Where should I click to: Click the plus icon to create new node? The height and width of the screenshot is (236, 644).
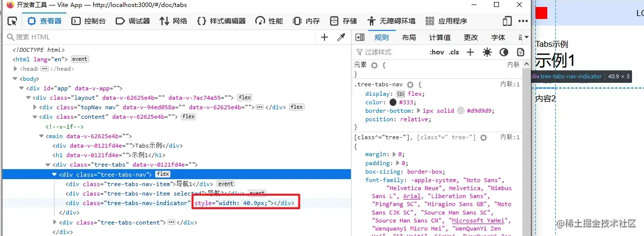tap(324, 37)
